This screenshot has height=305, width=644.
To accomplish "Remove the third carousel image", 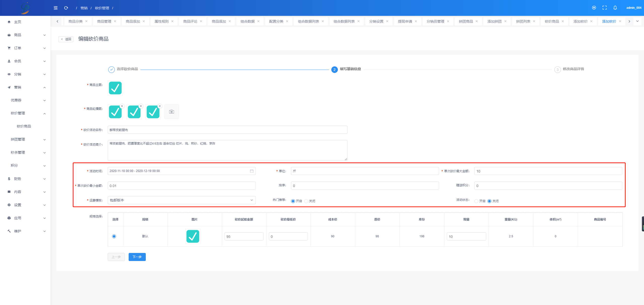I will tap(160, 106).
